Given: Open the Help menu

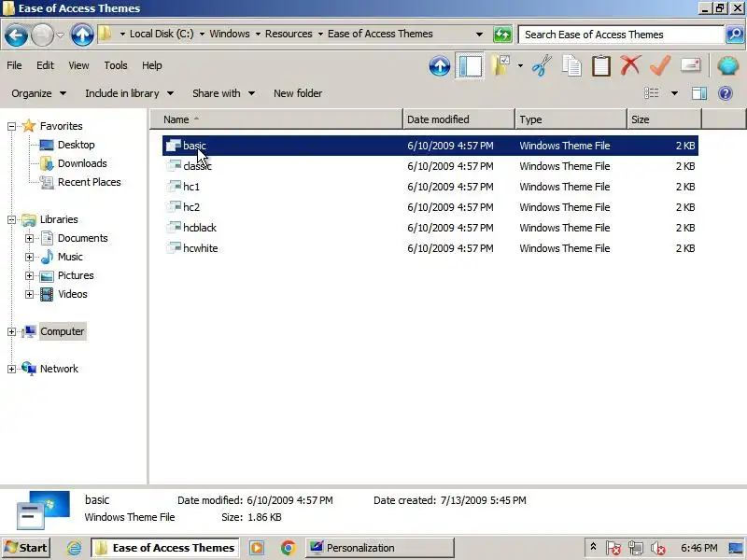Looking at the screenshot, I should coord(152,65).
